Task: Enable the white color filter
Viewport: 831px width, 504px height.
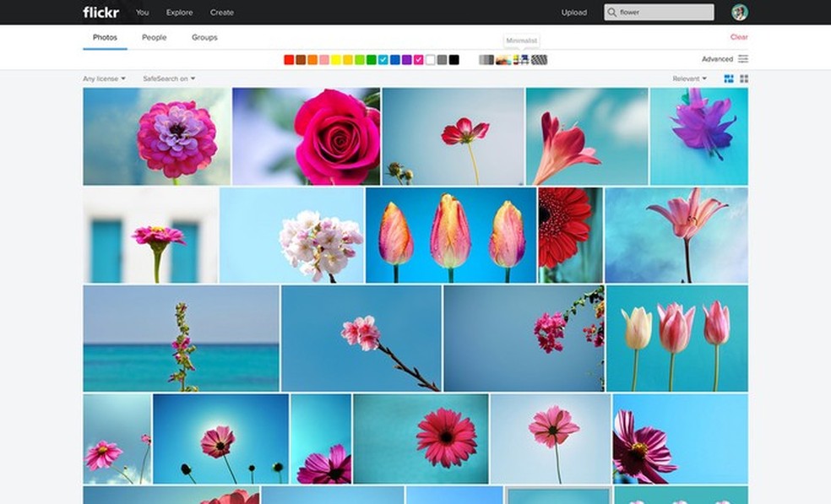Action: pos(431,60)
